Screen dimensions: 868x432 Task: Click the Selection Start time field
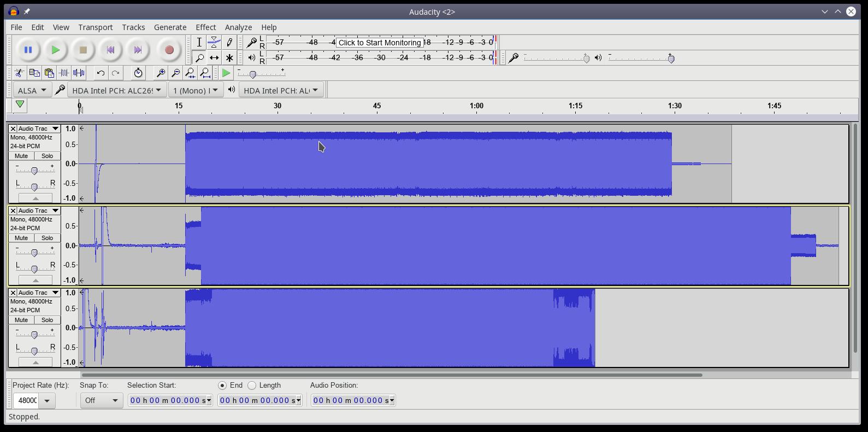[x=169, y=400]
